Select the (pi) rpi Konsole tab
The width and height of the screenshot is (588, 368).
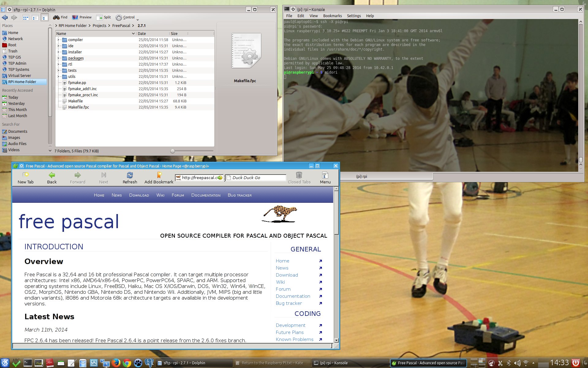click(x=361, y=177)
